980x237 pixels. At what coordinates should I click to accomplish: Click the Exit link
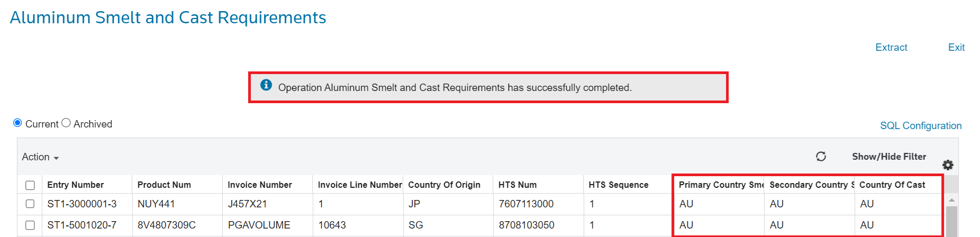pyautogui.click(x=956, y=48)
